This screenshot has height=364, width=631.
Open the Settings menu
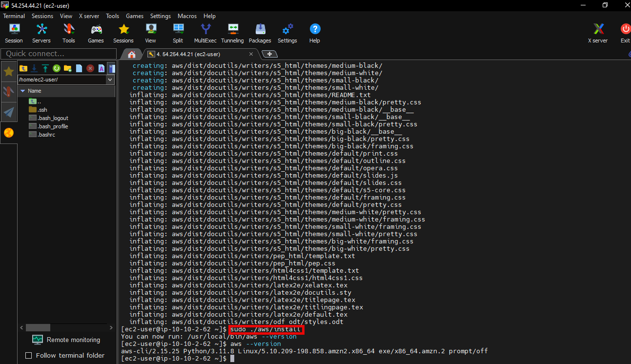tap(161, 16)
